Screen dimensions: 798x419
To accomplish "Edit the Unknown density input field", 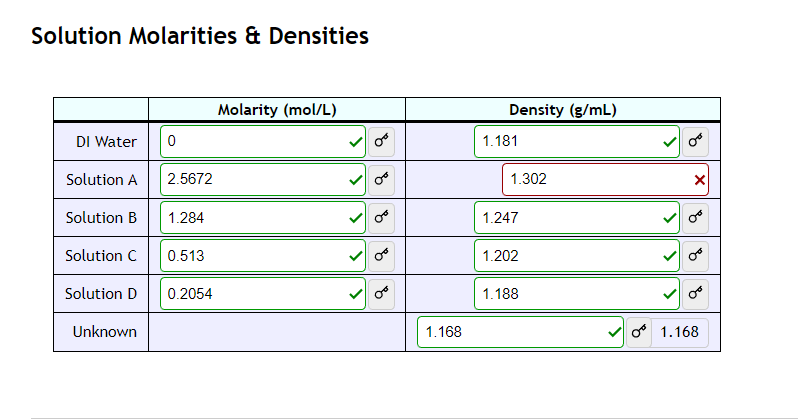I will pyautogui.click(x=520, y=332).
